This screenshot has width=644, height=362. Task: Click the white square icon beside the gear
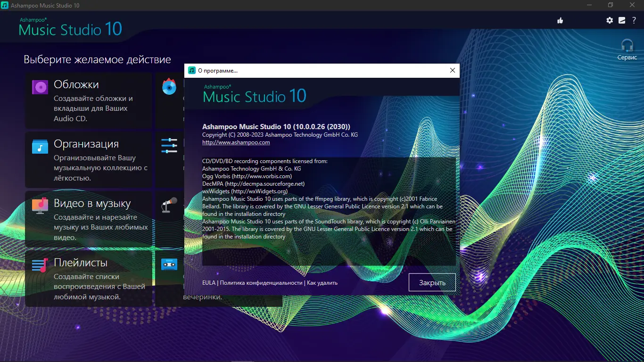pos(622,20)
